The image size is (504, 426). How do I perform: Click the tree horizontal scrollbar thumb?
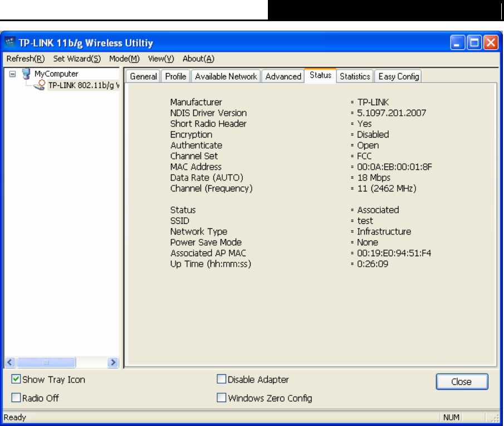point(46,363)
